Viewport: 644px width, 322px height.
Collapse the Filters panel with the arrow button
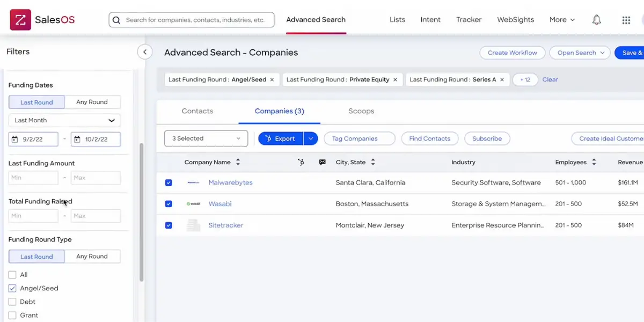tap(144, 52)
